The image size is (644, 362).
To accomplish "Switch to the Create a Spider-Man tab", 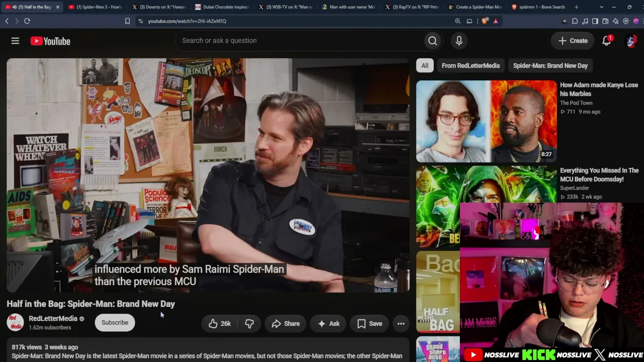I will click(x=475, y=7).
